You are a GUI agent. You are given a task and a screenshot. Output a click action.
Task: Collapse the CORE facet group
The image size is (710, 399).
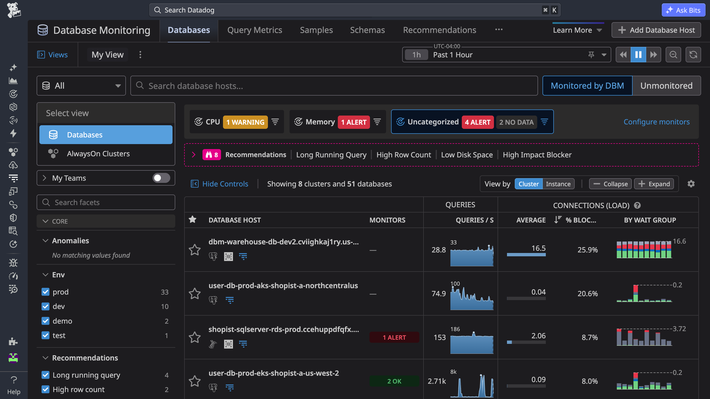pos(45,221)
